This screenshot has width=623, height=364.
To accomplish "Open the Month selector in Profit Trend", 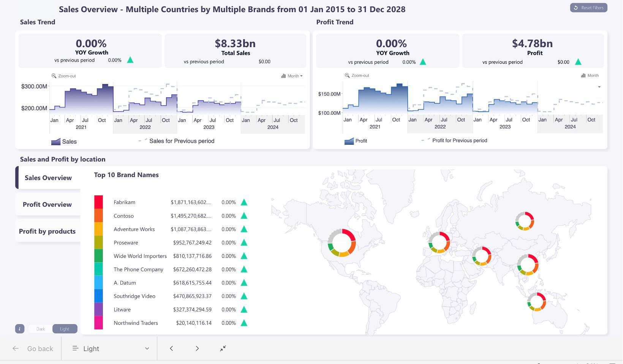I will 590,76.
